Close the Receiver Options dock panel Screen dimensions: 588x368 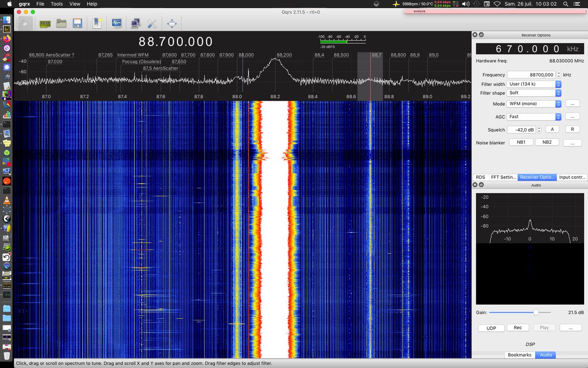pos(475,35)
